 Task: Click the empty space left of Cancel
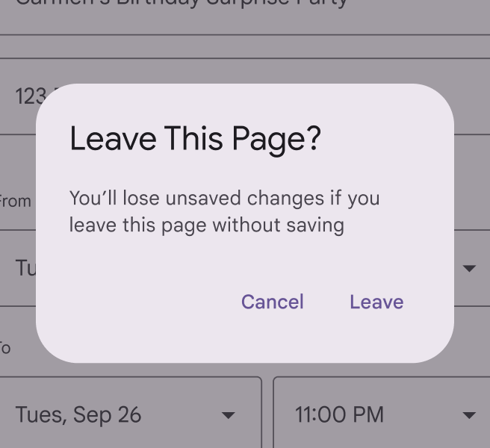click(149, 302)
